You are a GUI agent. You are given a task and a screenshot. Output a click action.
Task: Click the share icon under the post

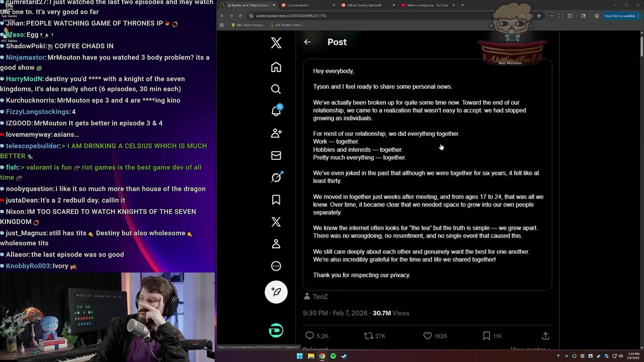tap(545, 336)
